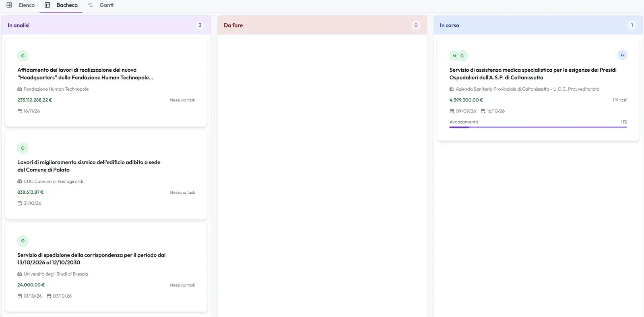Screen dimensions: 644x317
Task: Click the blue G avatar on the Caltanissetta card
Action: (622, 55)
